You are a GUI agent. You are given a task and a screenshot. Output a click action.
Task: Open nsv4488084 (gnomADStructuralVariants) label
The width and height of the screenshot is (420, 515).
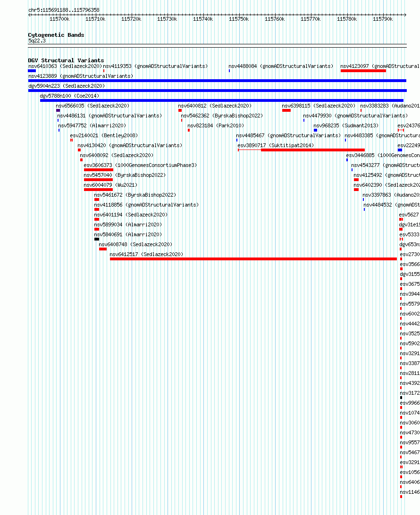281,66
